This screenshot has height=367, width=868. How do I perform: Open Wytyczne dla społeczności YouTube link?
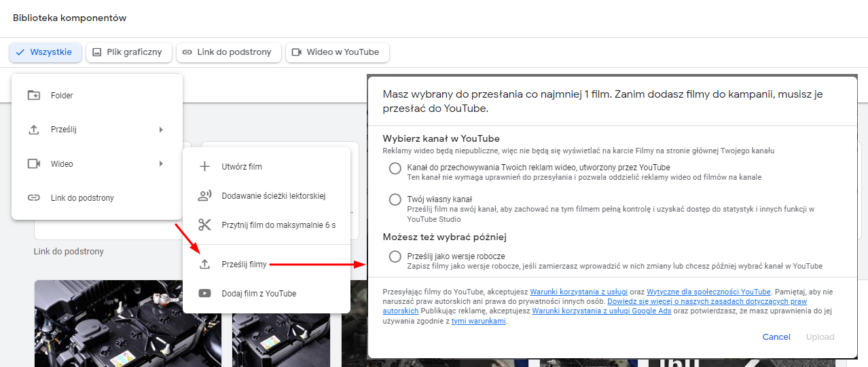[x=708, y=292]
